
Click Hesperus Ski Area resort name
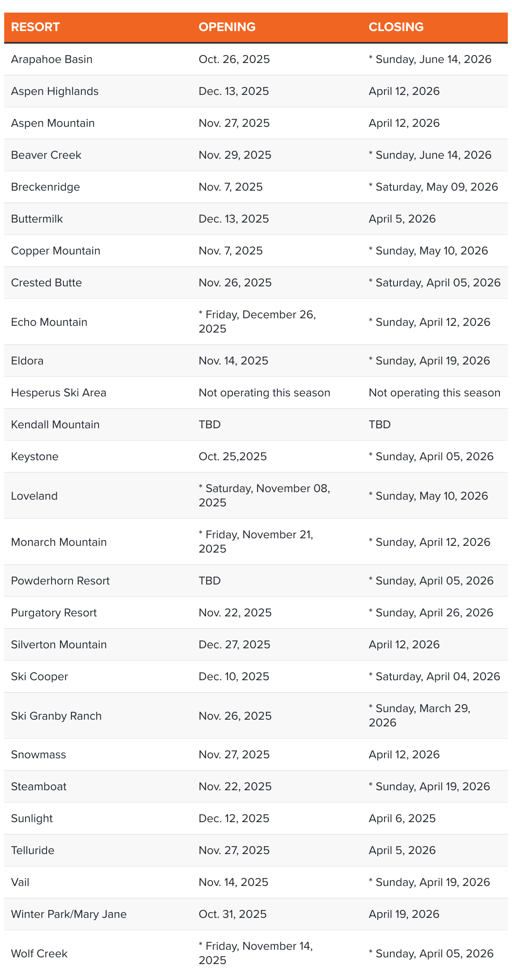coord(58,393)
